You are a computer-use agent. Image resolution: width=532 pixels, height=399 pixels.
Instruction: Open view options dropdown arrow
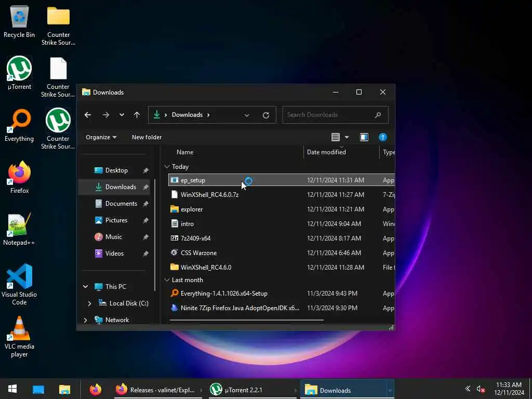pyautogui.click(x=347, y=137)
